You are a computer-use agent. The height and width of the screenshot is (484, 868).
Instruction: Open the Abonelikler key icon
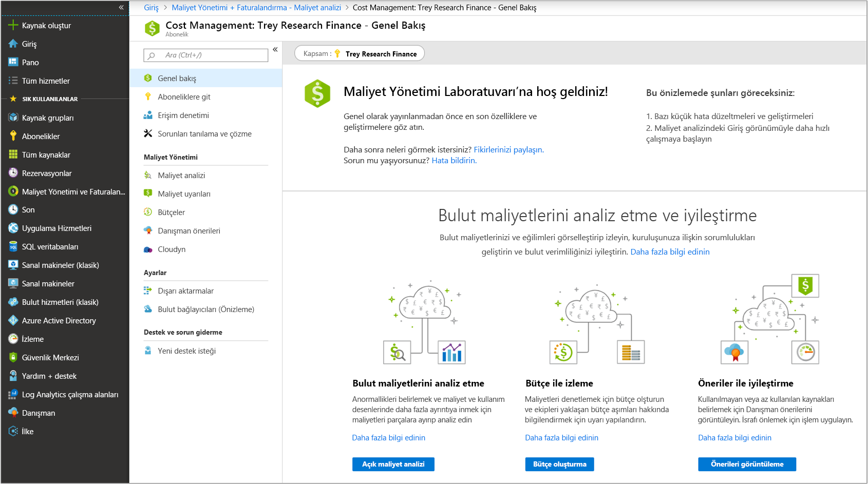point(13,136)
